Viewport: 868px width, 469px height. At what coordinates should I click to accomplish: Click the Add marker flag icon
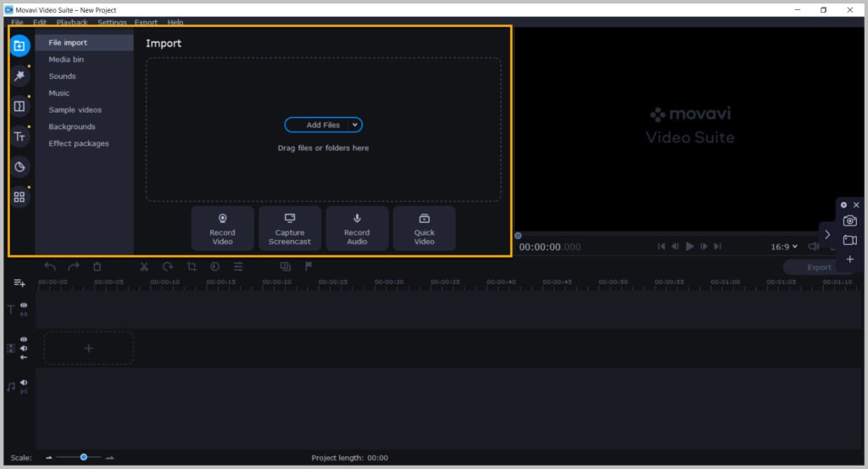pos(309,267)
